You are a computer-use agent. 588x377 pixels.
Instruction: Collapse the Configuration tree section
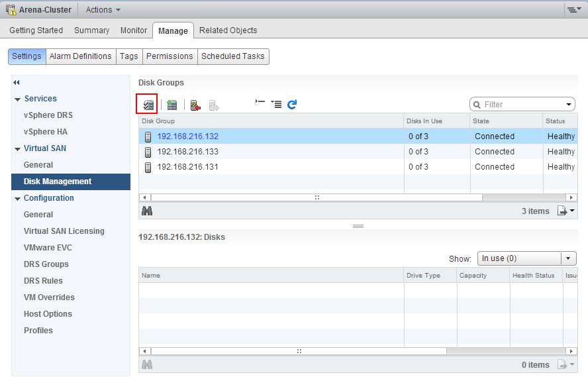[x=17, y=199]
